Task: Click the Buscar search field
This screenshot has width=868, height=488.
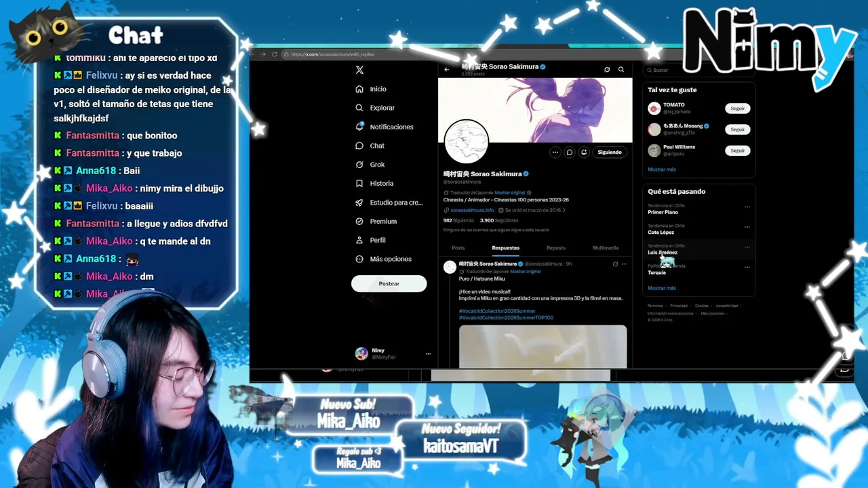Action: click(698, 70)
